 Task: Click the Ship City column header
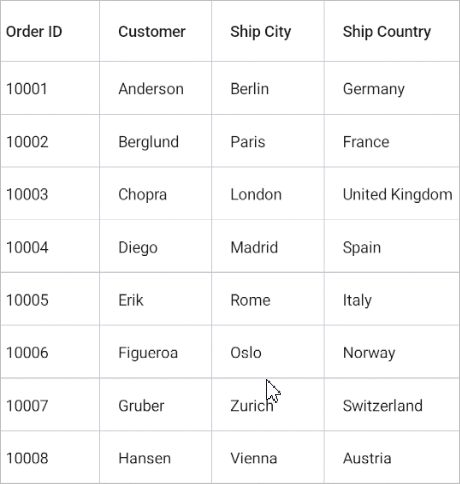(x=268, y=31)
